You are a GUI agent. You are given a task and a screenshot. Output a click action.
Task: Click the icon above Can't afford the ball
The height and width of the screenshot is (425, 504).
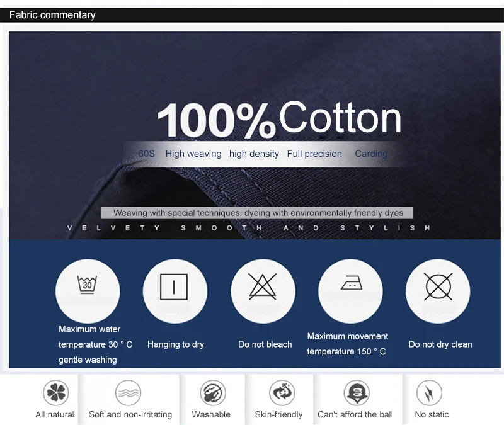[357, 392]
